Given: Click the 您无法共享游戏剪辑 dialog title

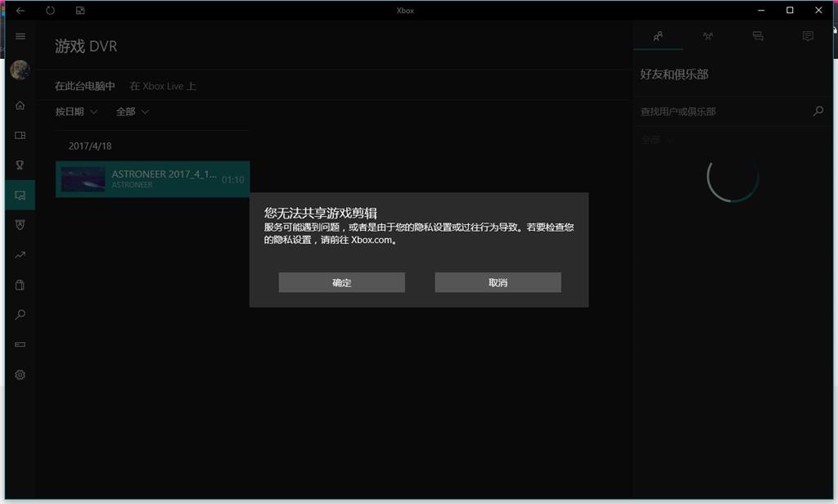Looking at the screenshot, I should coord(321,214).
